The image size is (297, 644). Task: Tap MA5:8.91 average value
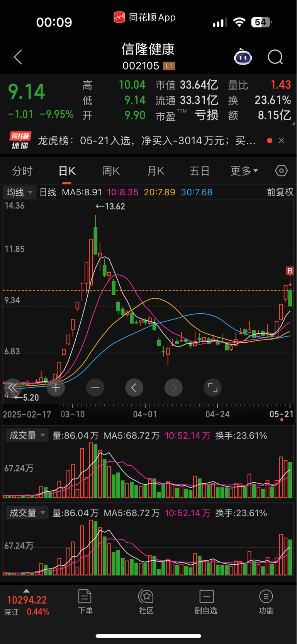82,192
